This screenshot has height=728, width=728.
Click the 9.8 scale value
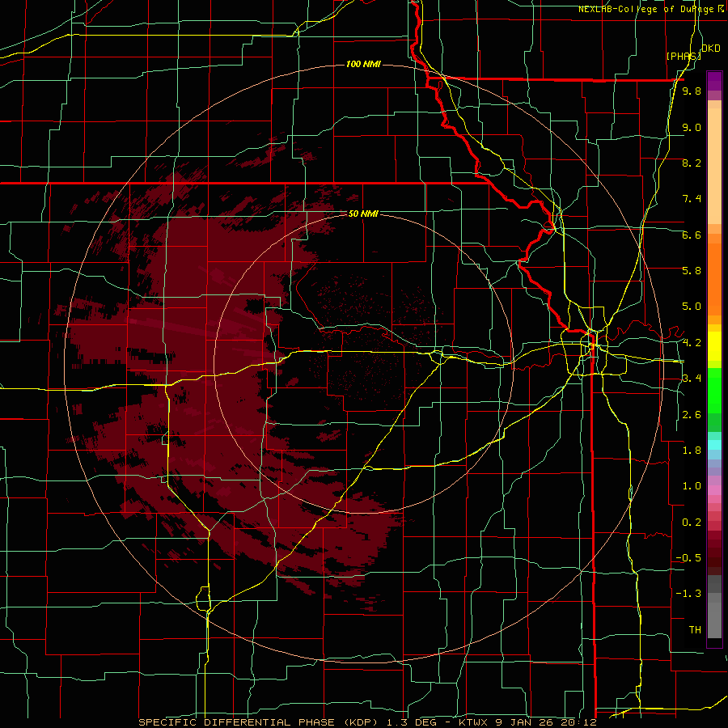692,91
